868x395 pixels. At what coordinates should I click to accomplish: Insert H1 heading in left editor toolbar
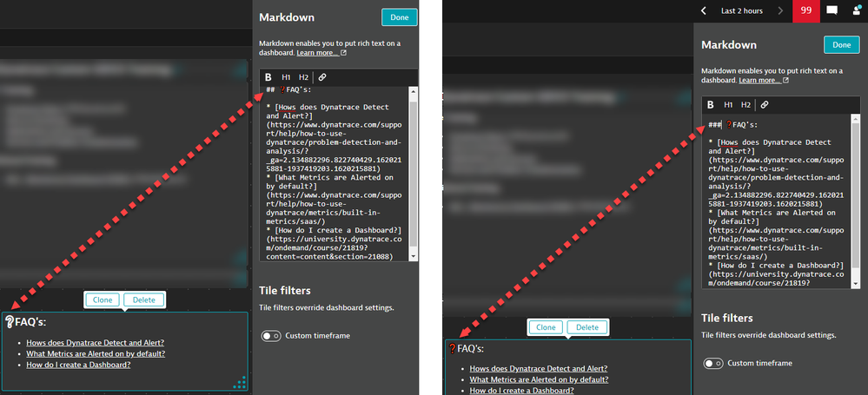click(x=286, y=77)
